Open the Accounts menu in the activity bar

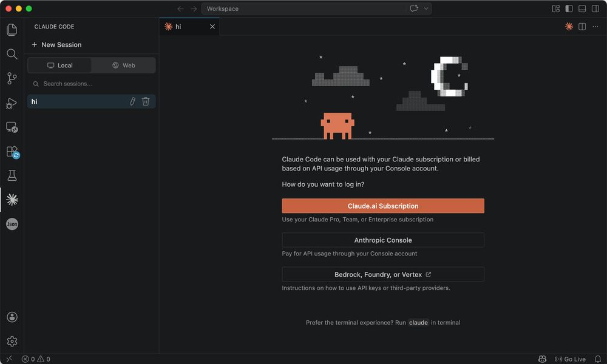[12, 317]
